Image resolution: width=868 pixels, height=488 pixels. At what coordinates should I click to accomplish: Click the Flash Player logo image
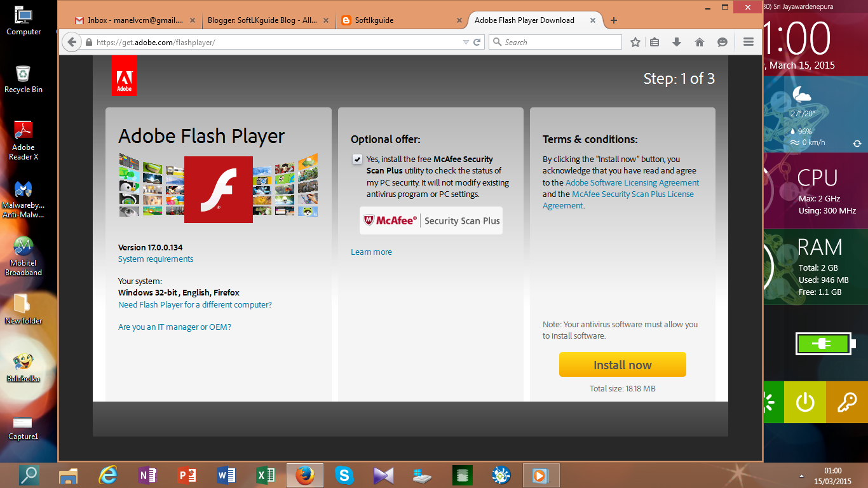219,189
